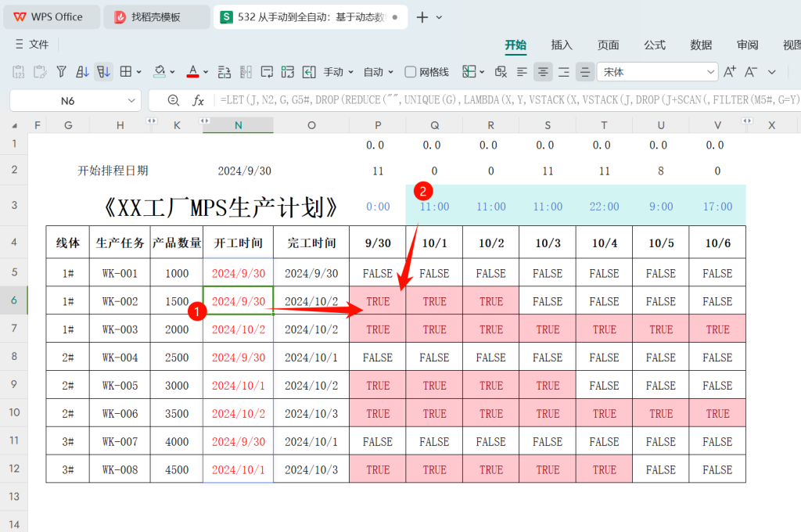Screen dimensions: 801x532
Task: Select the 《XX工厂MPS生产计划》 title cell
Action: coord(220,207)
